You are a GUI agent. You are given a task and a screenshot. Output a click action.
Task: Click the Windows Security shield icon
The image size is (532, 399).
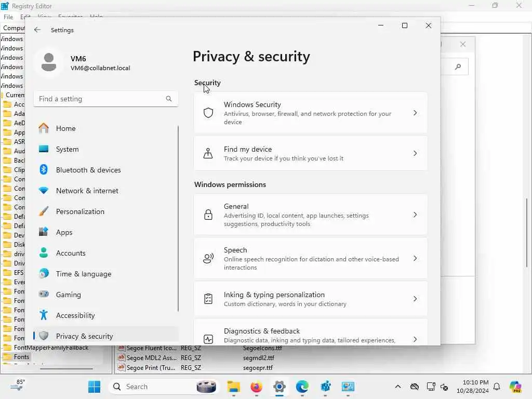pos(208,113)
